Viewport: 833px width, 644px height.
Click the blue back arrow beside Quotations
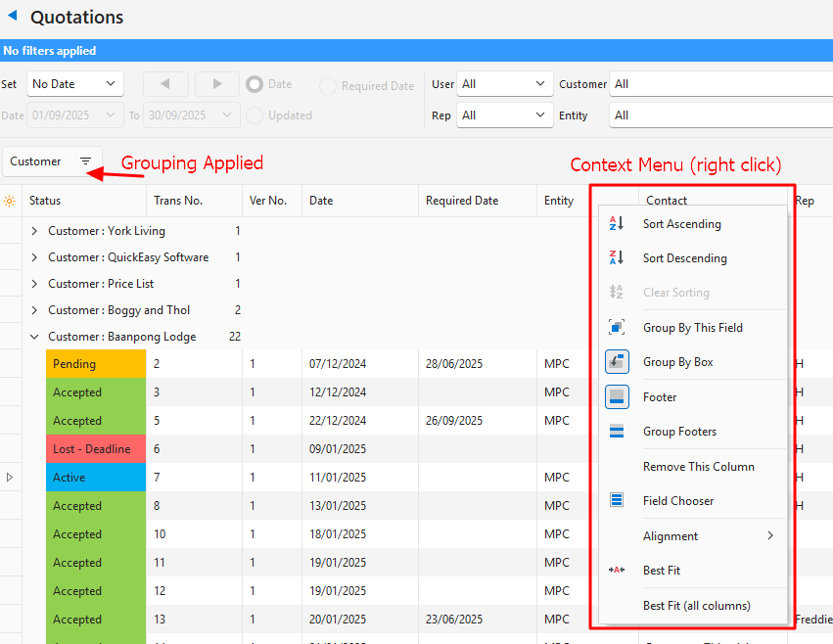click(x=13, y=16)
